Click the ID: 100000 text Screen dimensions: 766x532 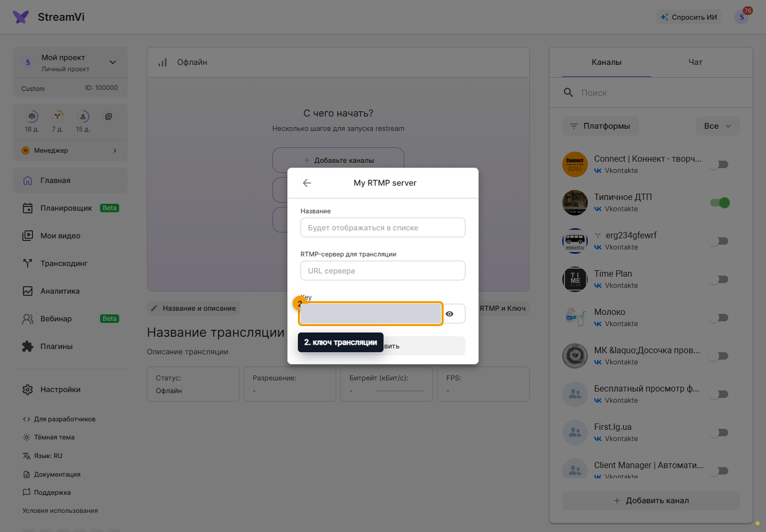click(102, 88)
